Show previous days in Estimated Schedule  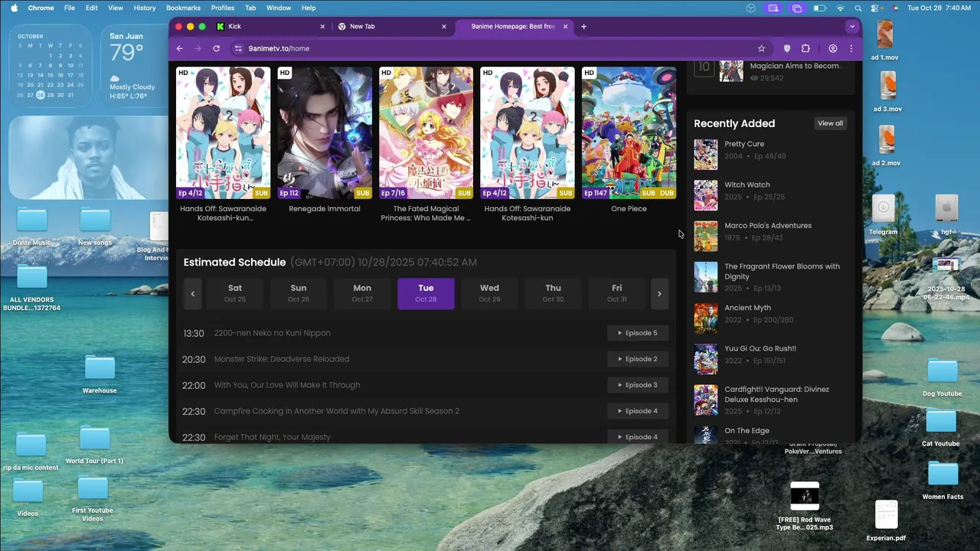tap(193, 294)
